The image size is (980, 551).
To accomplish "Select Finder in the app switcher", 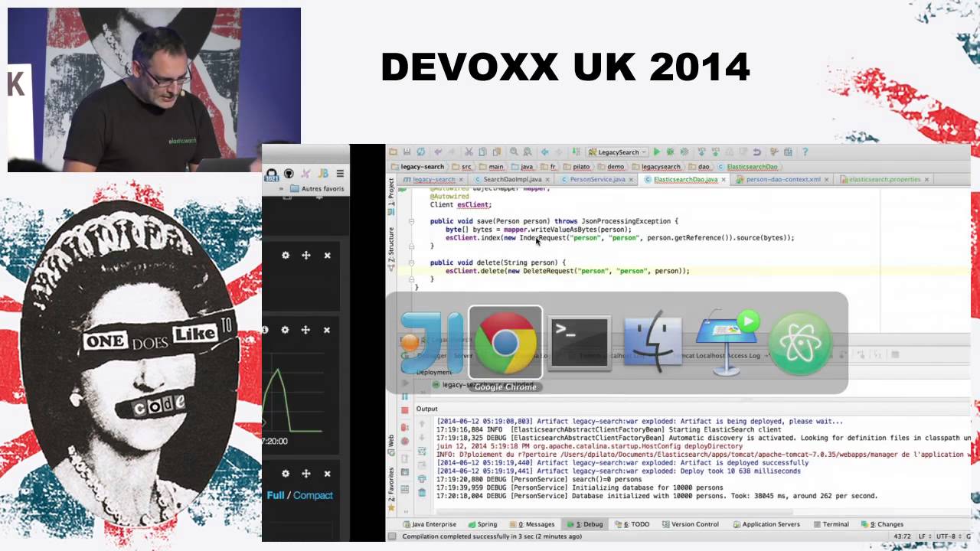I will pos(653,342).
